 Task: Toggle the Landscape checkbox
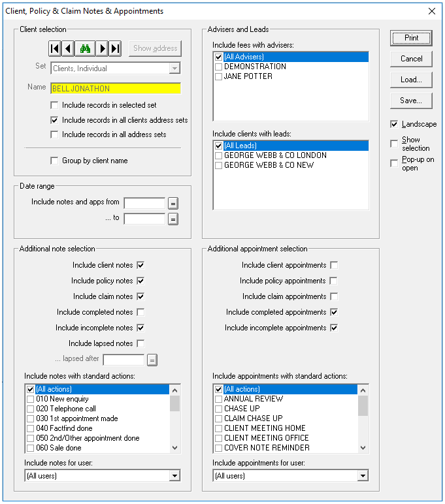pos(394,124)
